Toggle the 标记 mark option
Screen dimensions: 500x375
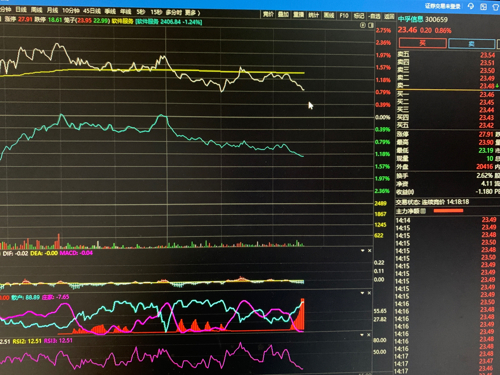tap(359, 16)
